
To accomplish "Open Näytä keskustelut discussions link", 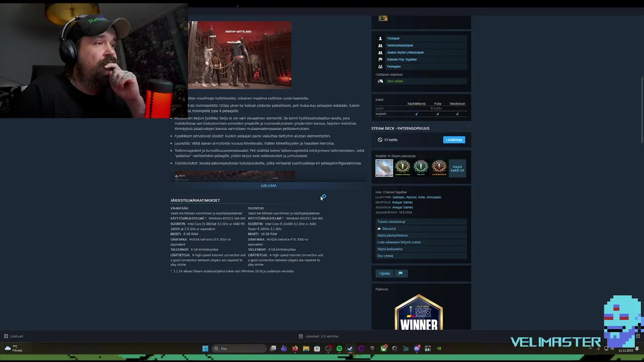I will (421, 249).
